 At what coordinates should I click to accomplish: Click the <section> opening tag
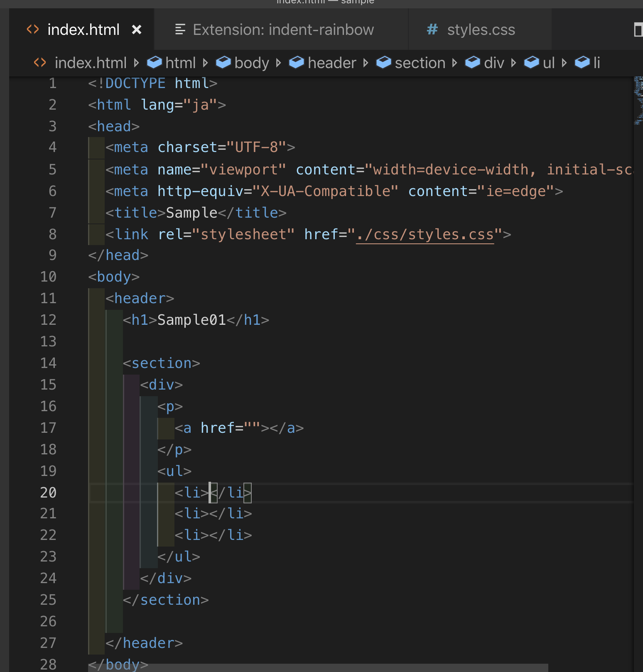point(162,363)
